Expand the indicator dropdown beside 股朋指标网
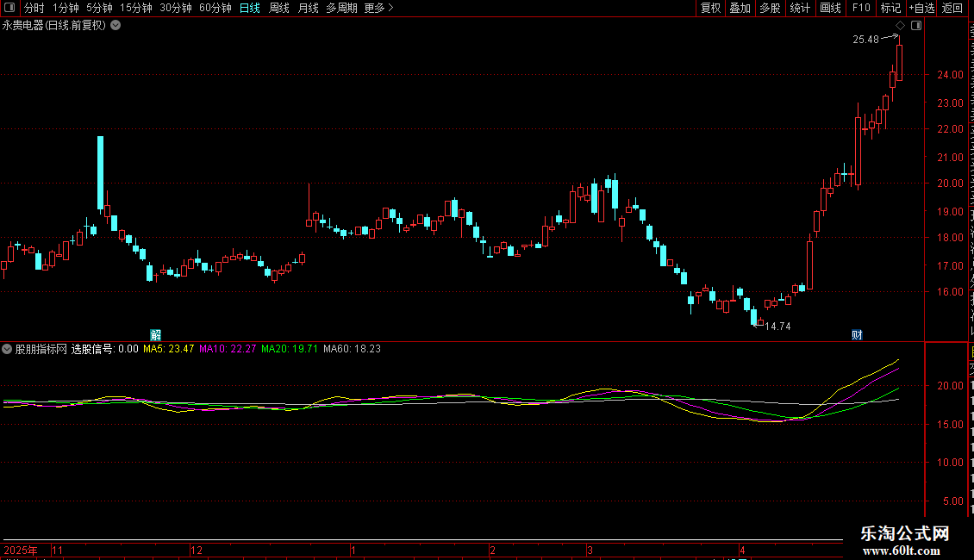The image size is (974, 560). coord(7,349)
